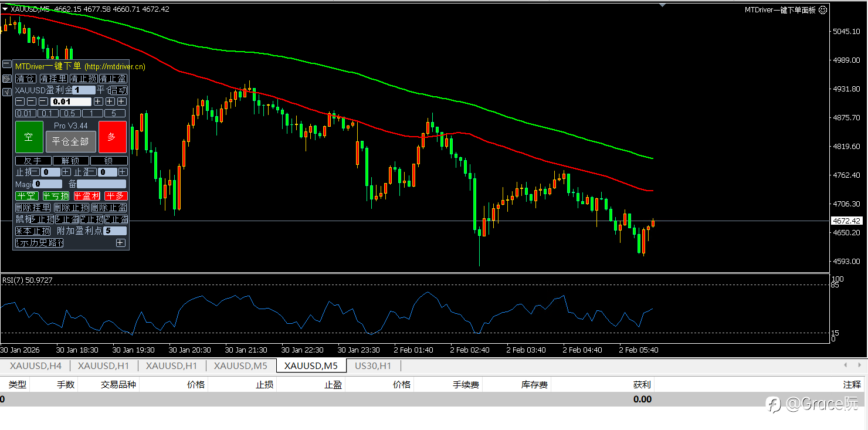This screenshot has height=430, width=868.
Task: Switch to the US30,H1 chart tab
Action: click(373, 365)
